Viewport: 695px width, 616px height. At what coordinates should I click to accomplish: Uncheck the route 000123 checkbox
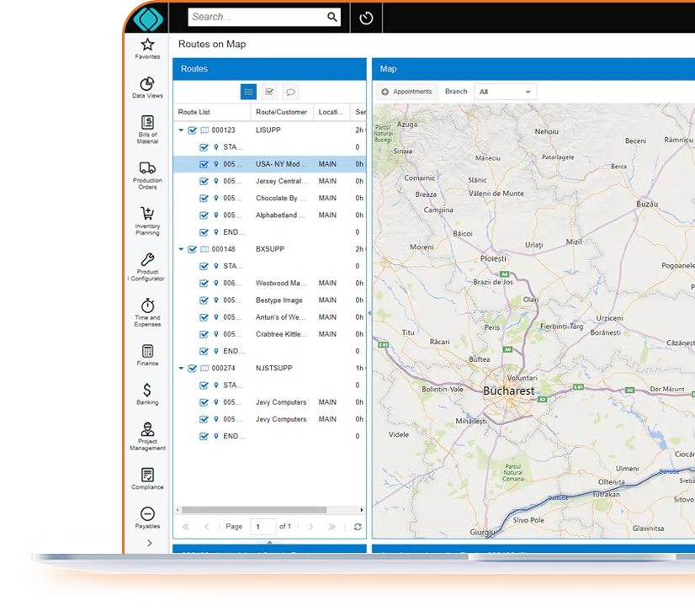pos(193,130)
